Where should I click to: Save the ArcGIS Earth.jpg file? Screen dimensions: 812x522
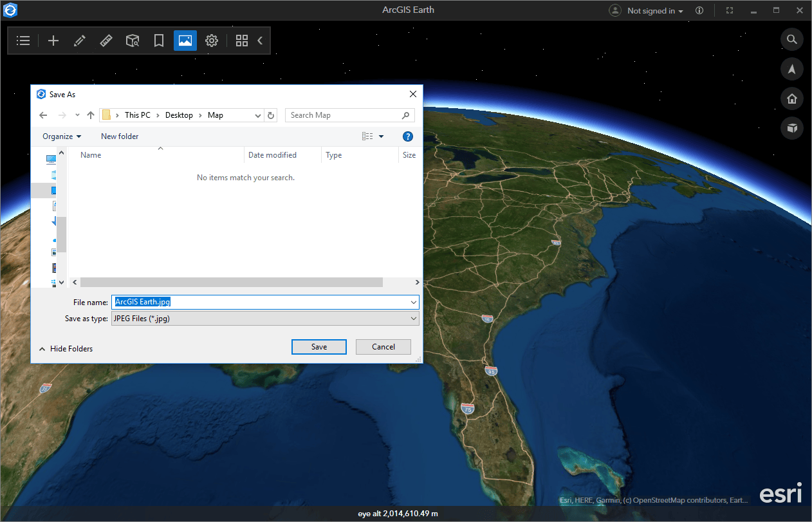(x=318, y=346)
